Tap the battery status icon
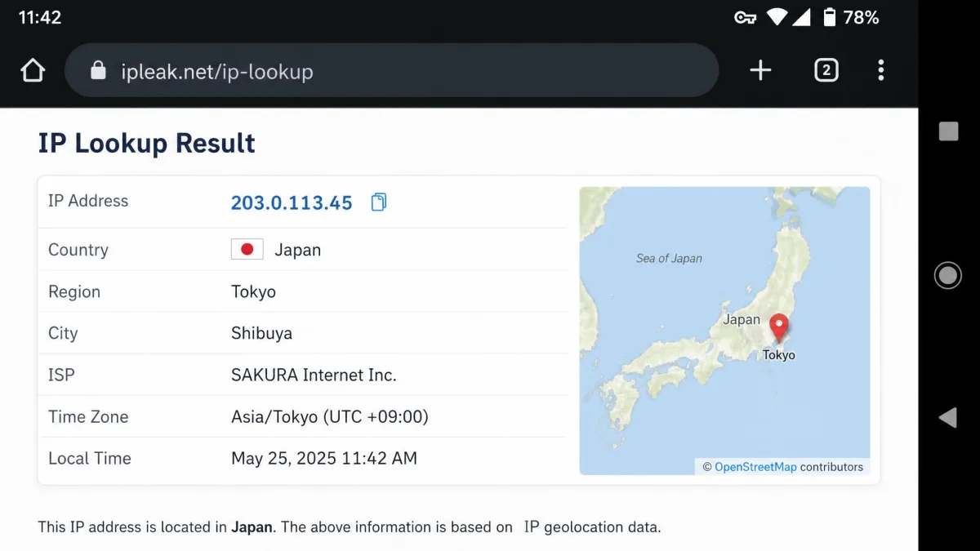 [830, 17]
